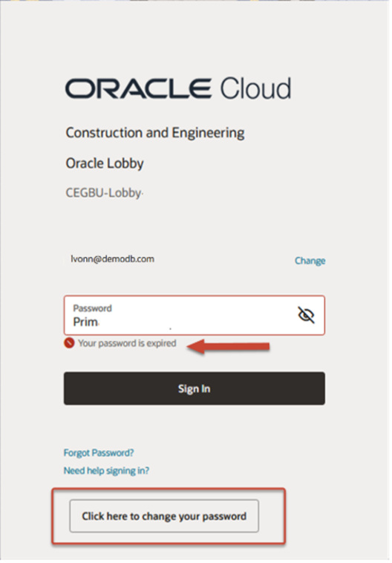Click empty area right of the Sign In button
This screenshot has width=392, height=563.
pos(356,388)
